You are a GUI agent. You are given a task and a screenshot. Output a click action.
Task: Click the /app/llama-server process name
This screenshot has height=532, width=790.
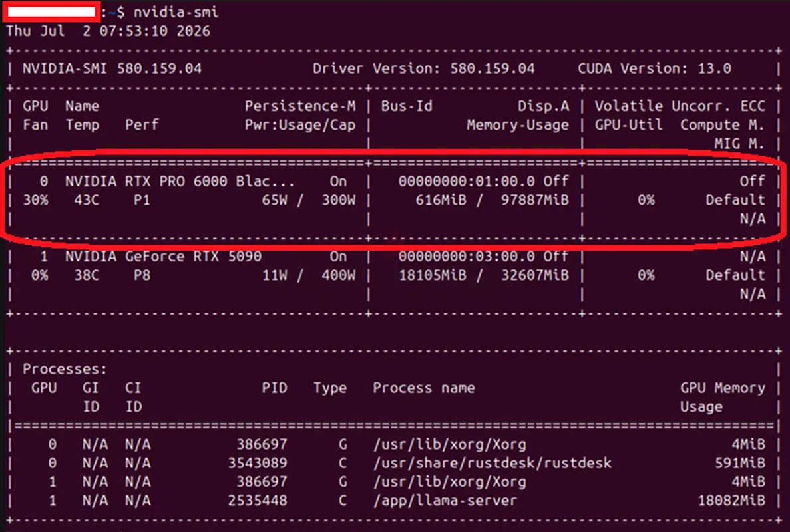pyautogui.click(x=445, y=501)
